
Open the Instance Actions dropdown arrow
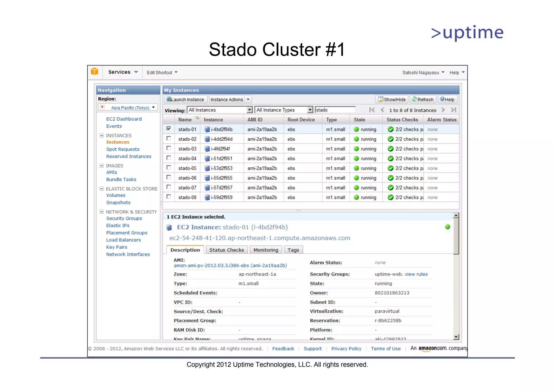(248, 99)
